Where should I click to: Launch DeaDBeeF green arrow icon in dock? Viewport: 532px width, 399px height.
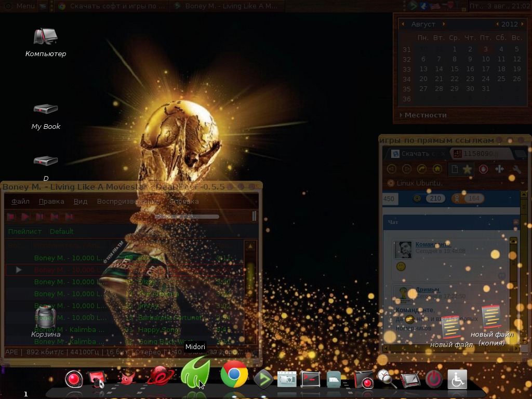coord(263,379)
